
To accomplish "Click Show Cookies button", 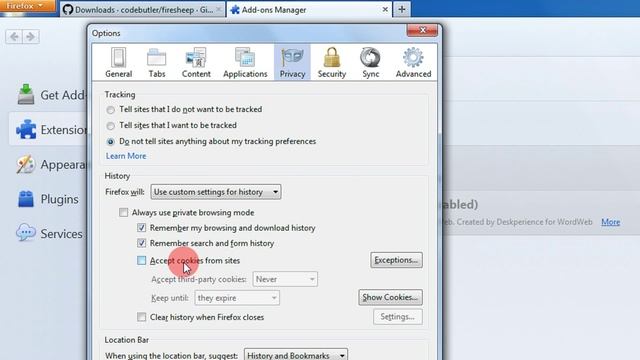I will [390, 297].
